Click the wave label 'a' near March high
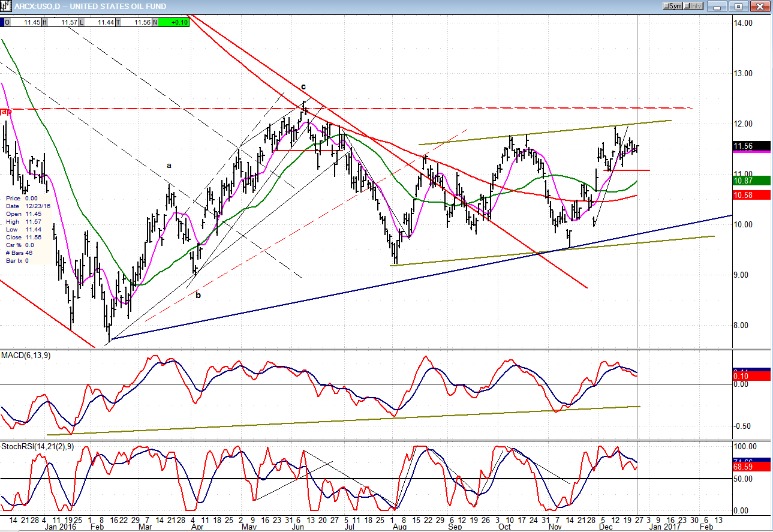 tap(169, 165)
